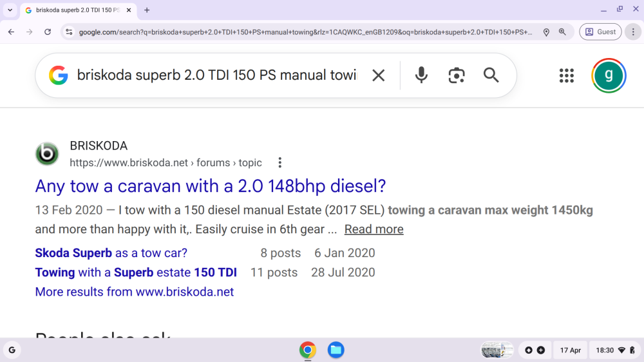
Task: Open the zoom magnifier in address bar
Action: pyautogui.click(x=562, y=32)
